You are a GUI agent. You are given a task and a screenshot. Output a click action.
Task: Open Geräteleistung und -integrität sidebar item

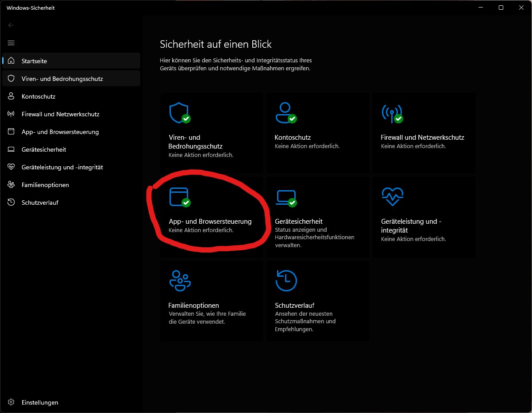click(x=71, y=167)
